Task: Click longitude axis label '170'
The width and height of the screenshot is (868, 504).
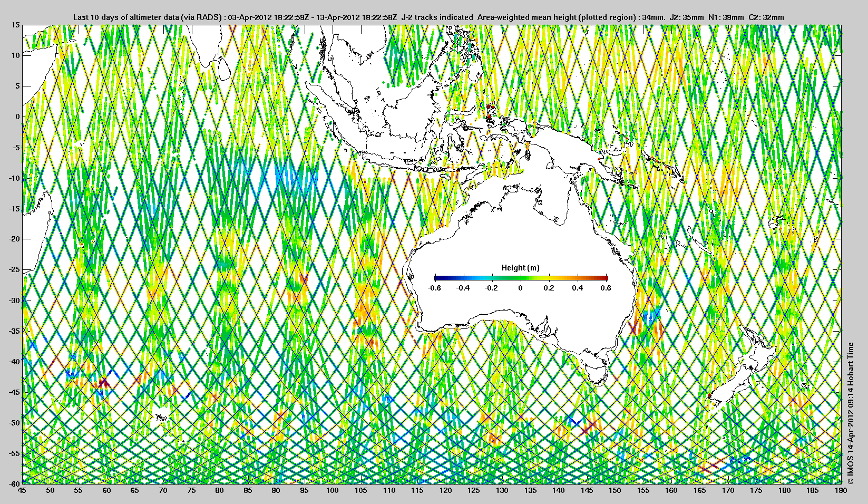Action: 728,490
